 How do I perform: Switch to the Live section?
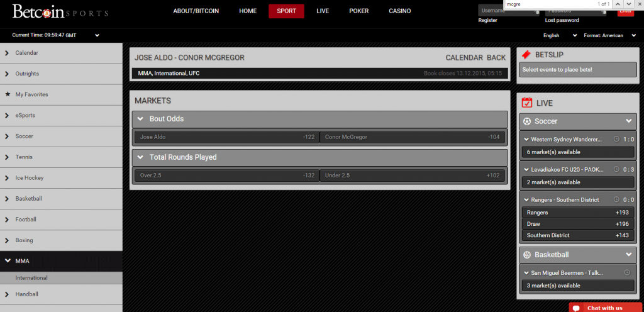pos(323,11)
